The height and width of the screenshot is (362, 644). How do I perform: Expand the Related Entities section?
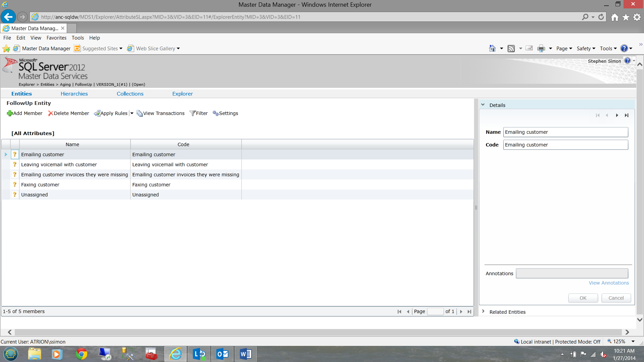click(483, 311)
